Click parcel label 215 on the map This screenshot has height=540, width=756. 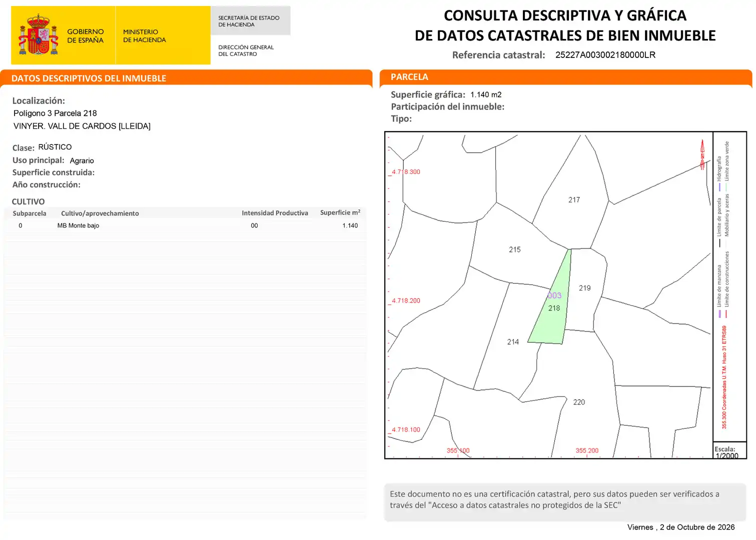515,249
